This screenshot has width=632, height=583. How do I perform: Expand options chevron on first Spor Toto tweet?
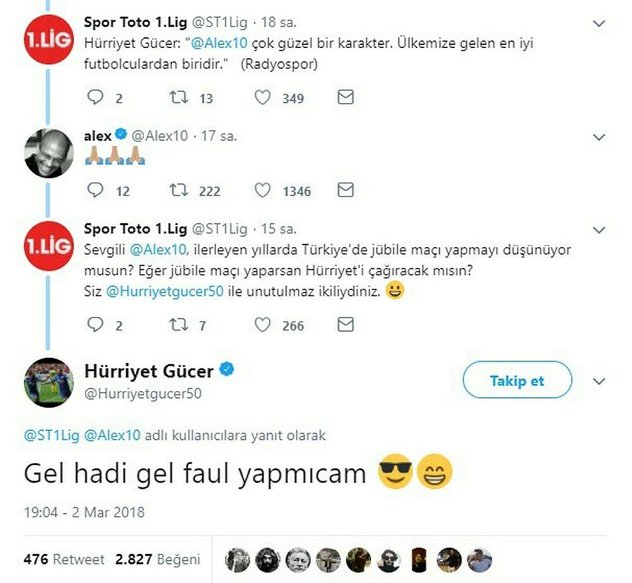pyautogui.click(x=599, y=24)
